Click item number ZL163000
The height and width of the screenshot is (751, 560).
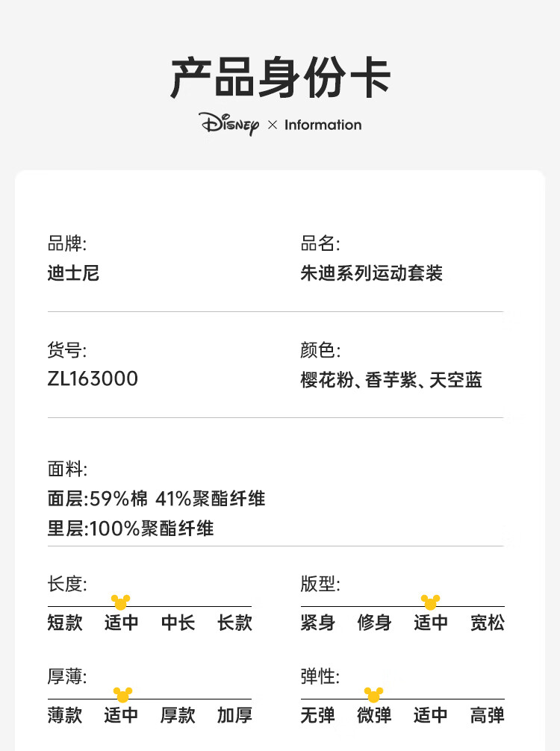93,378
